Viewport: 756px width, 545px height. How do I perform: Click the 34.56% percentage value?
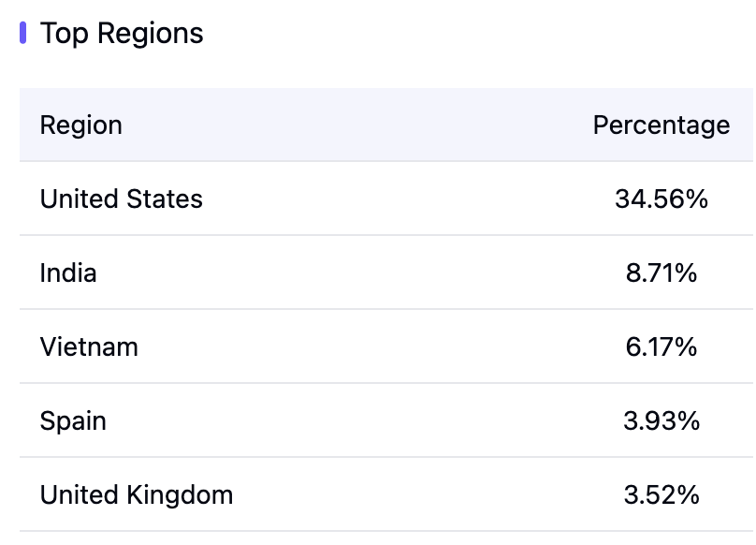(x=661, y=199)
